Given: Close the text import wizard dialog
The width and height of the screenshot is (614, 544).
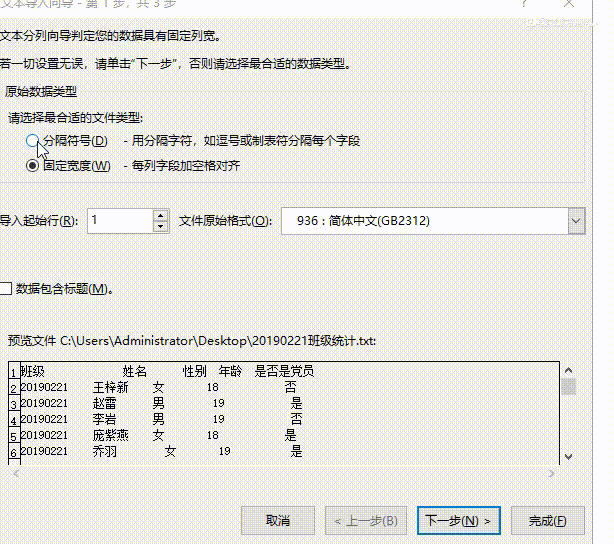Looking at the screenshot, I should click(569, 4).
